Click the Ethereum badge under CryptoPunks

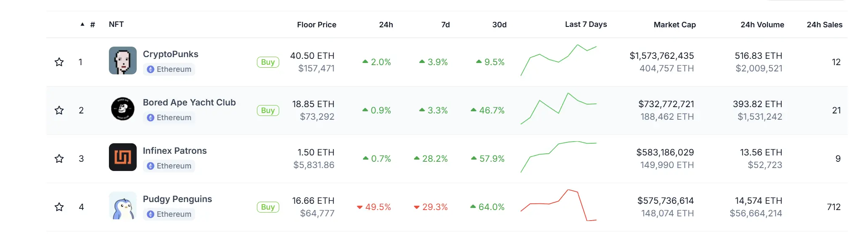tap(169, 69)
